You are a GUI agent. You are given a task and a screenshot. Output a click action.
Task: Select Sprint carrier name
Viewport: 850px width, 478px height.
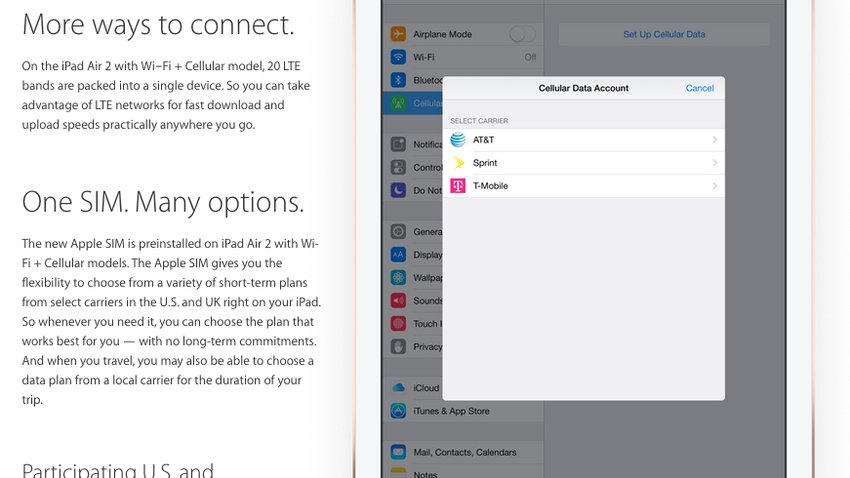tap(485, 163)
